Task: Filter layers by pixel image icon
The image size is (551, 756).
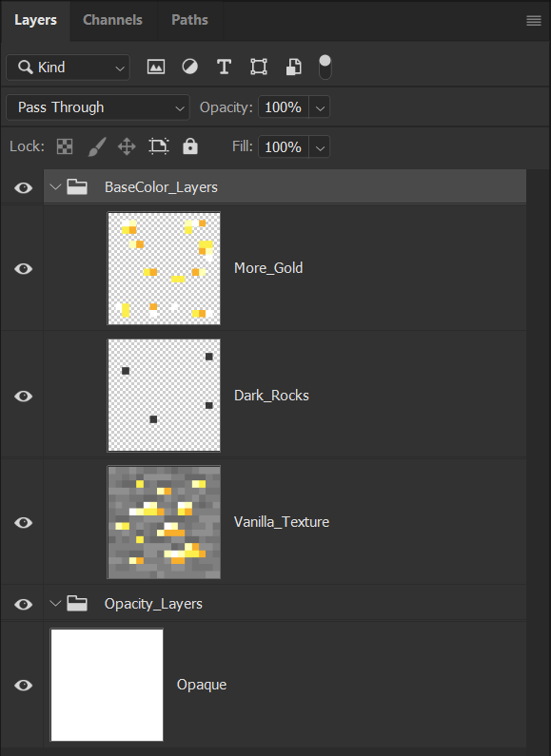Action: (156, 67)
